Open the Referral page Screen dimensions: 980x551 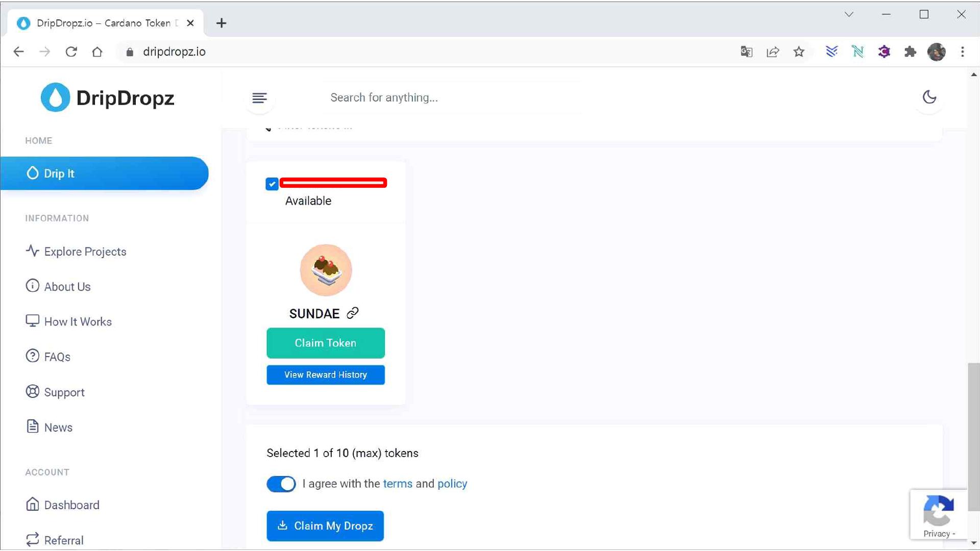(x=55, y=540)
